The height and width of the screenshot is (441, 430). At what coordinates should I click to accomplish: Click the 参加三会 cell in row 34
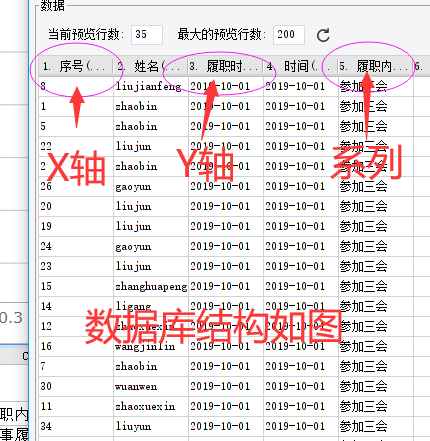click(376, 427)
